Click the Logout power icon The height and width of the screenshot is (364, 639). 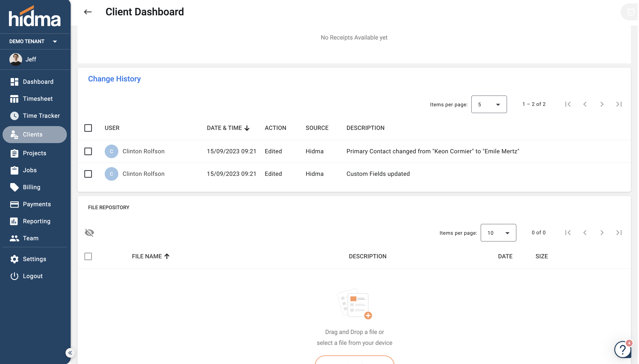tap(14, 276)
